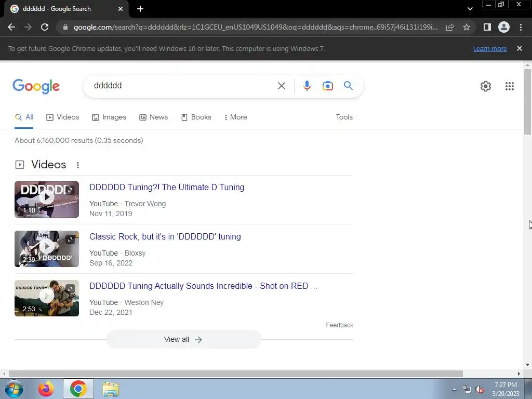
Task: Go to the Google logo homepage
Action: coord(36,86)
